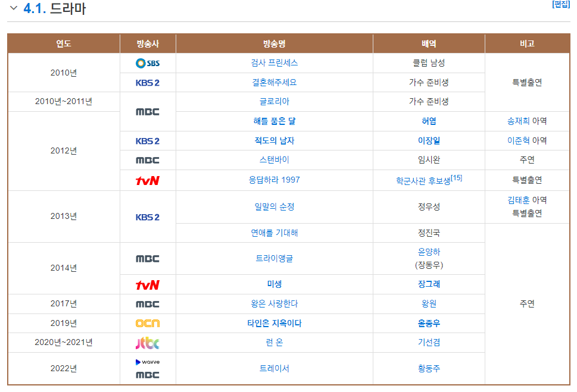Viewport: 577px width, 392px height.
Task: Click the (장동우) text under 윤양하
Action: click(429, 265)
